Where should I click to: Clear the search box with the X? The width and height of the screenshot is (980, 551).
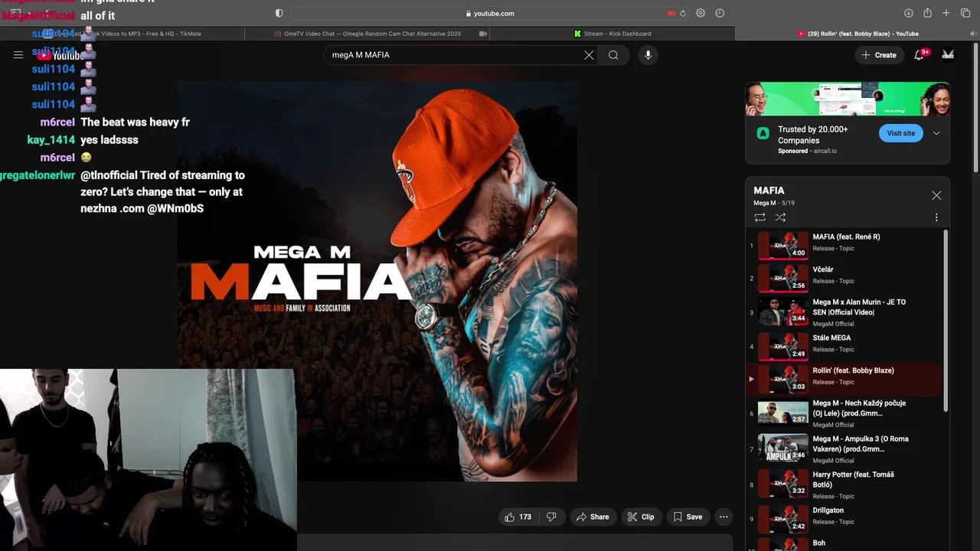589,55
